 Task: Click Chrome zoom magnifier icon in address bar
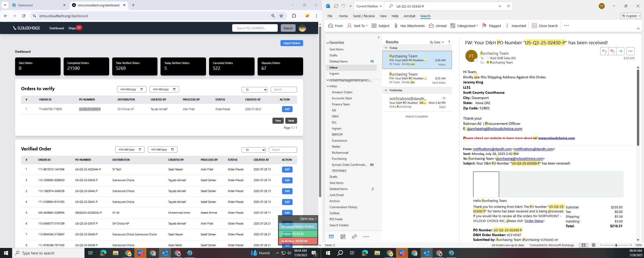(x=273, y=16)
